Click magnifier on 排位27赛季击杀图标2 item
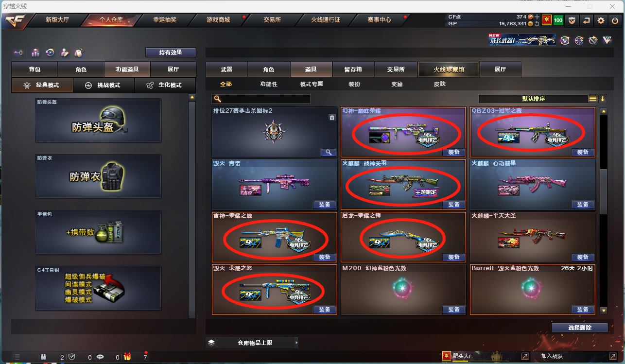The width and height of the screenshot is (625, 364). 329,152
